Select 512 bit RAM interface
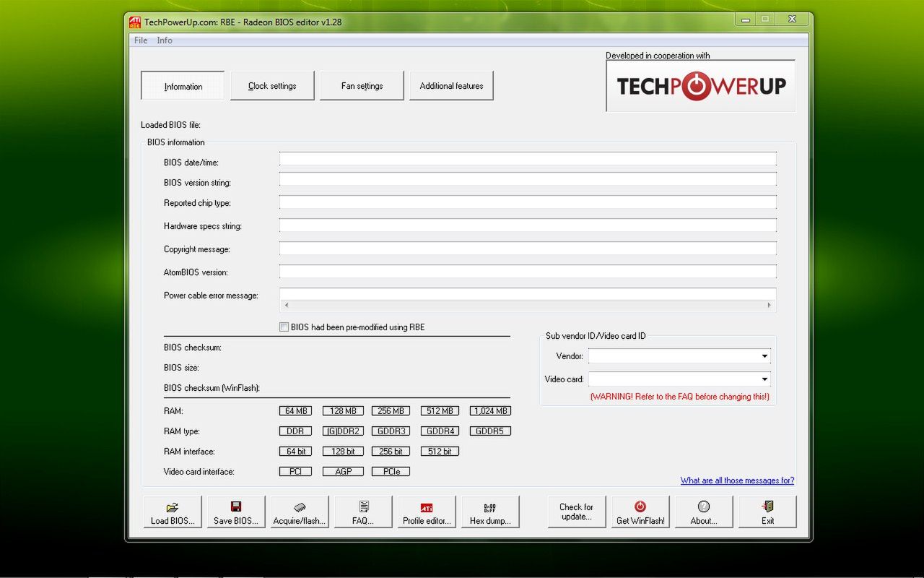 pyautogui.click(x=440, y=452)
